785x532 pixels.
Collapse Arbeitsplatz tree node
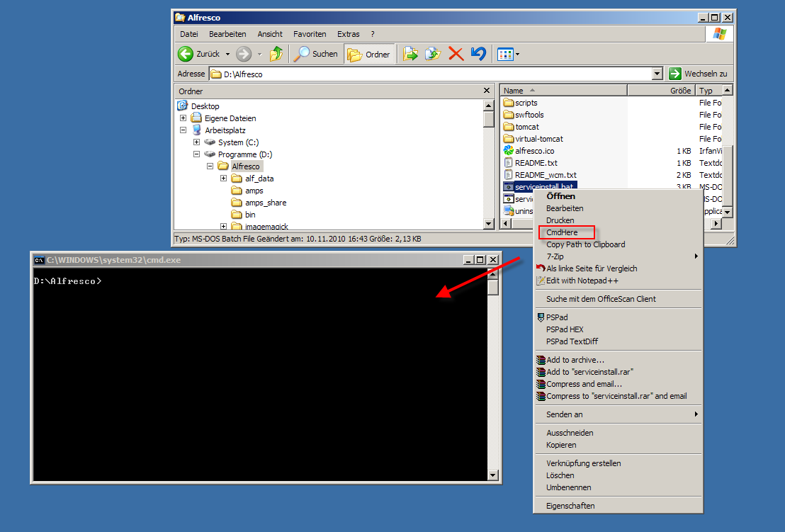183,130
